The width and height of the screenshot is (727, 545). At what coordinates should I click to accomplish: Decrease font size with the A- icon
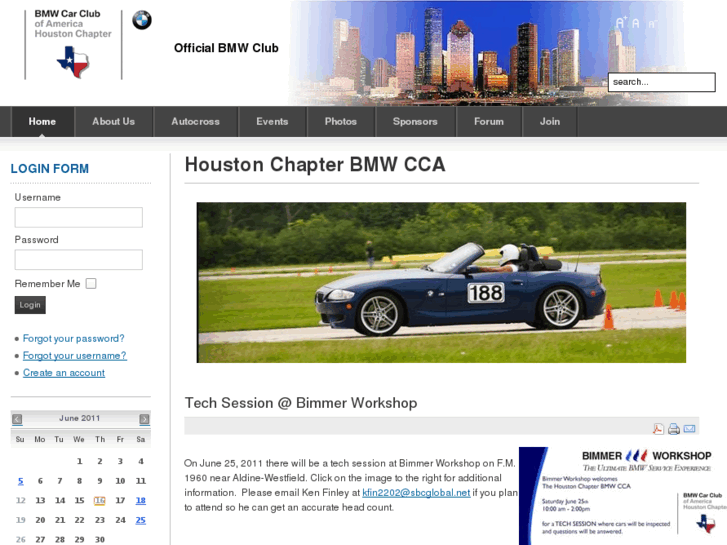[652, 24]
